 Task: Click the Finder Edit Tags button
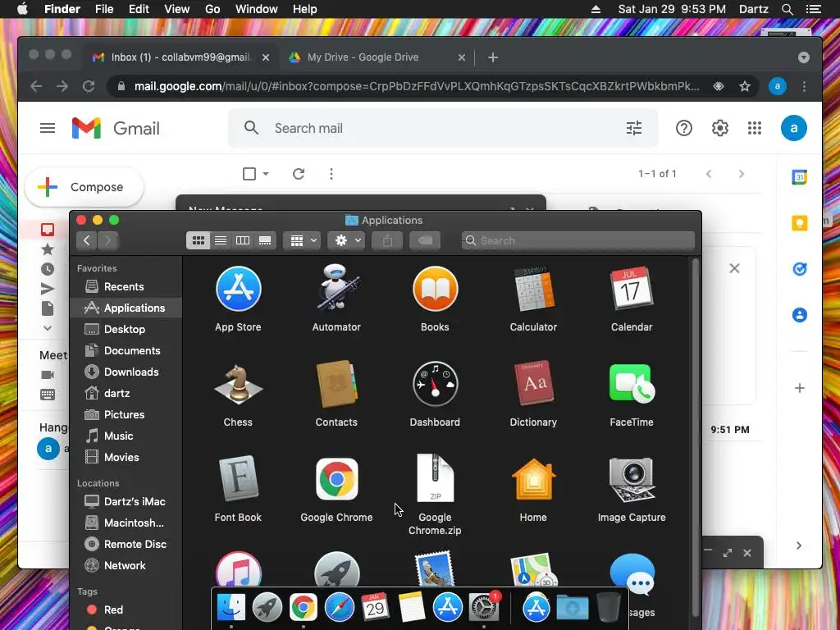pyautogui.click(x=425, y=240)
